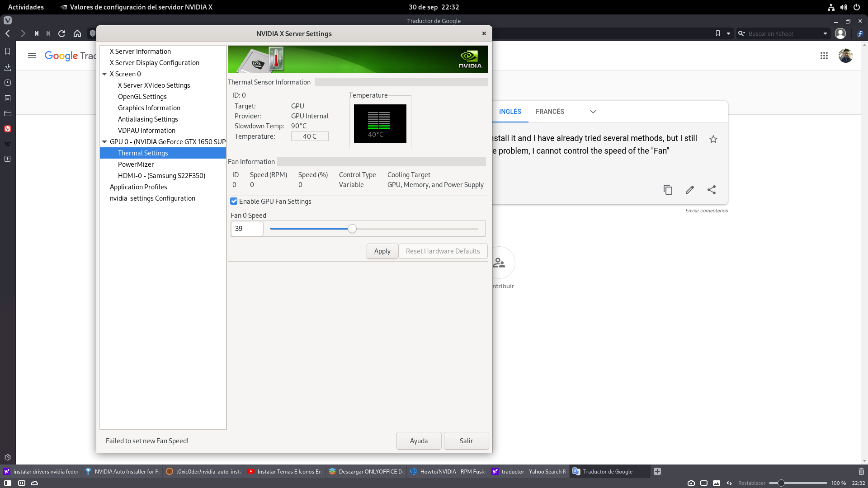
Task: Select HDMI-0 Samsung S22F350 entry
Action: 161,176
